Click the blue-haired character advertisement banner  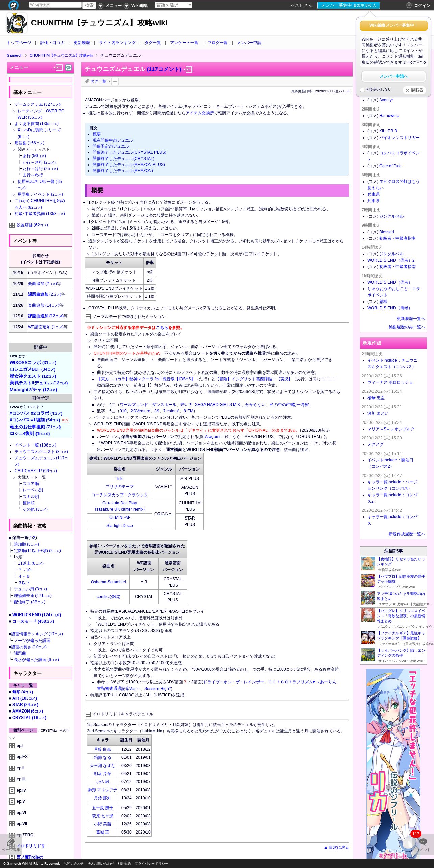[x=393, y=764]
